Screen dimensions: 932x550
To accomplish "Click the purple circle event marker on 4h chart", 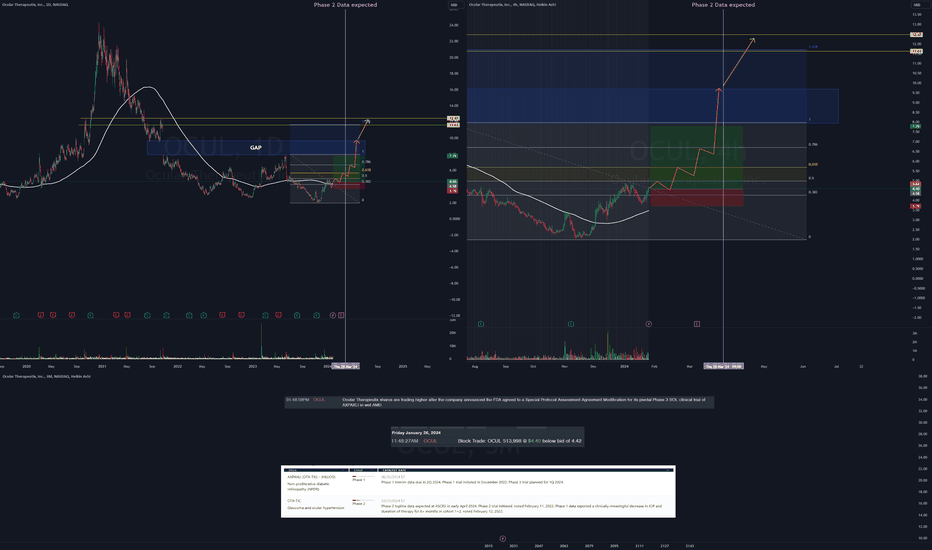I will pyautogui.click(x=648, y=324).
